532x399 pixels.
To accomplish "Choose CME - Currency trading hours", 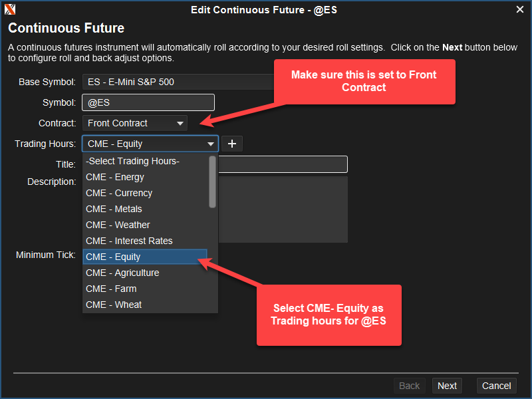I will pos(119,193).
